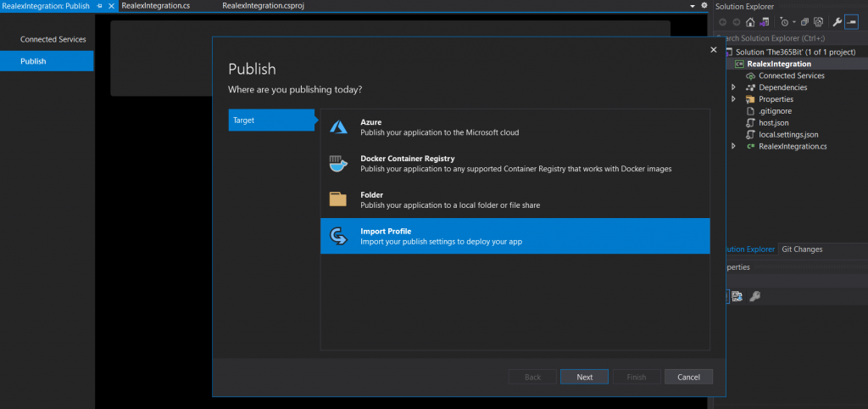868x409 pixels.
Task: Collapse All in Solution Explorer toolbar
Action: click(805, 22)
